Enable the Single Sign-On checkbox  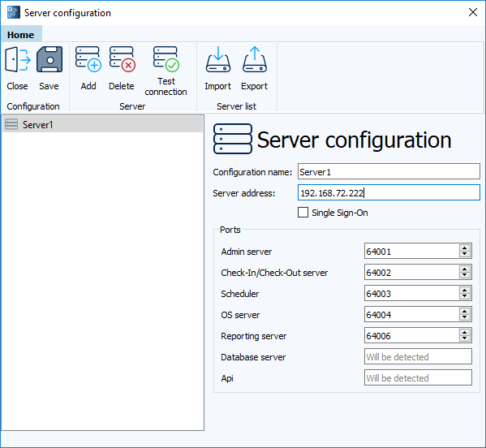(303, 213)
